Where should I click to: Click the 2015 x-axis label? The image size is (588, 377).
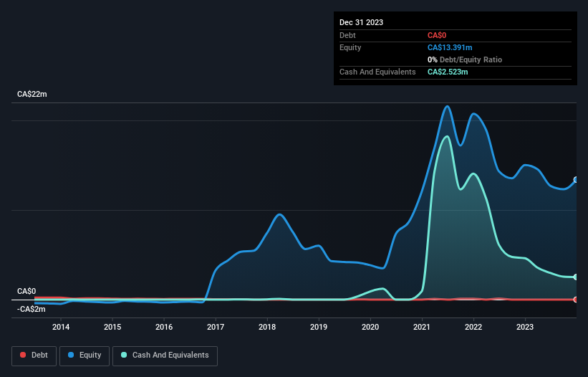tap(112, 327)
